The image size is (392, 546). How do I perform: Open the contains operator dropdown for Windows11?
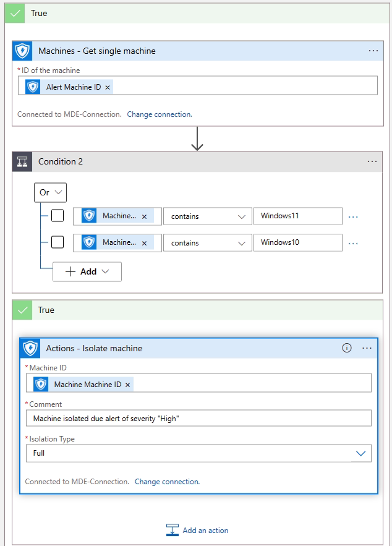click(x=207, y=216)
